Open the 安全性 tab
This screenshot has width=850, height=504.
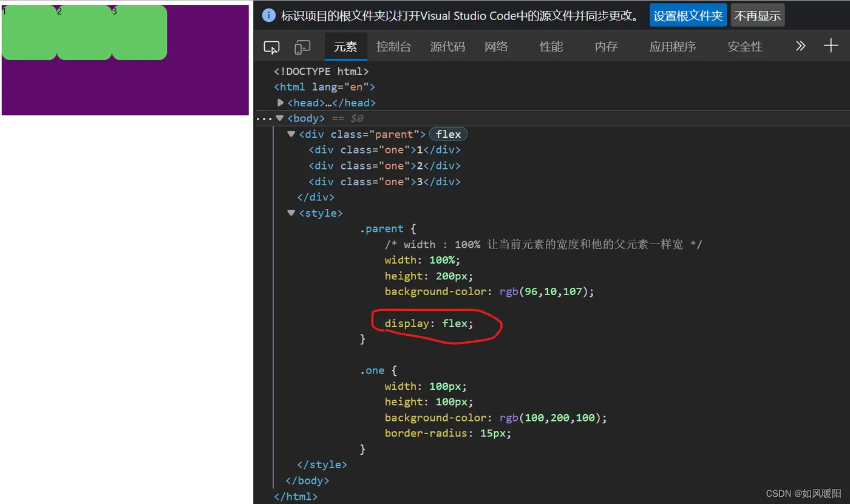(x=745, y=47)
